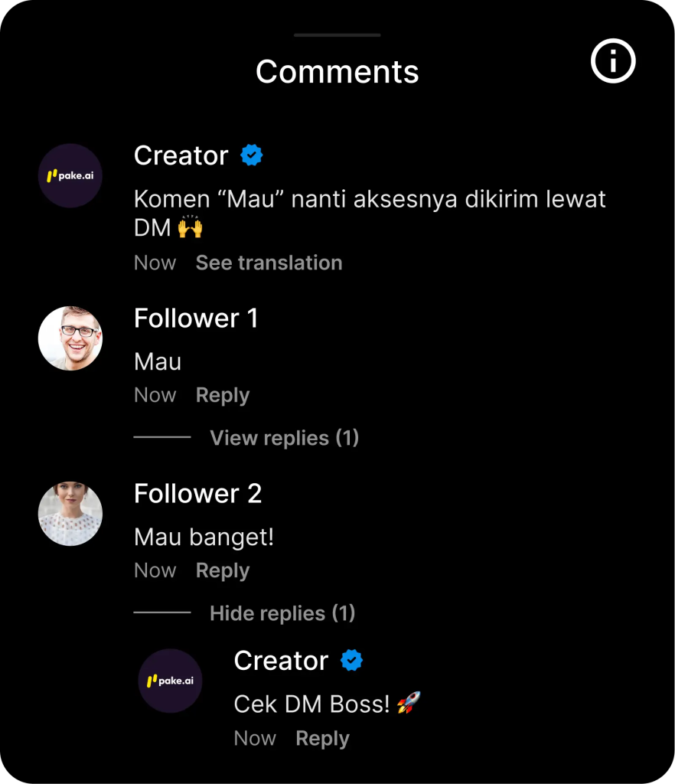Open the Follower 2 profile picture
Image resolution: width=675 pixels, height=784 pixels.
(x=70, y=514)
